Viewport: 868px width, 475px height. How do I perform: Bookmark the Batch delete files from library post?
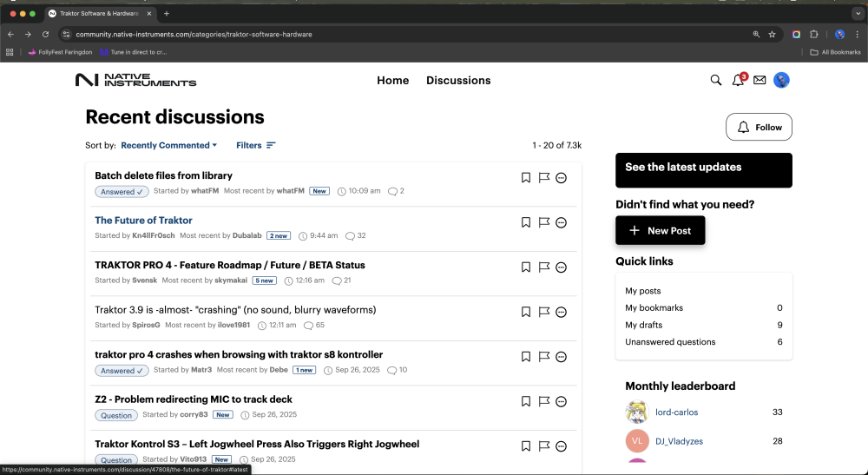click(526, 178)
